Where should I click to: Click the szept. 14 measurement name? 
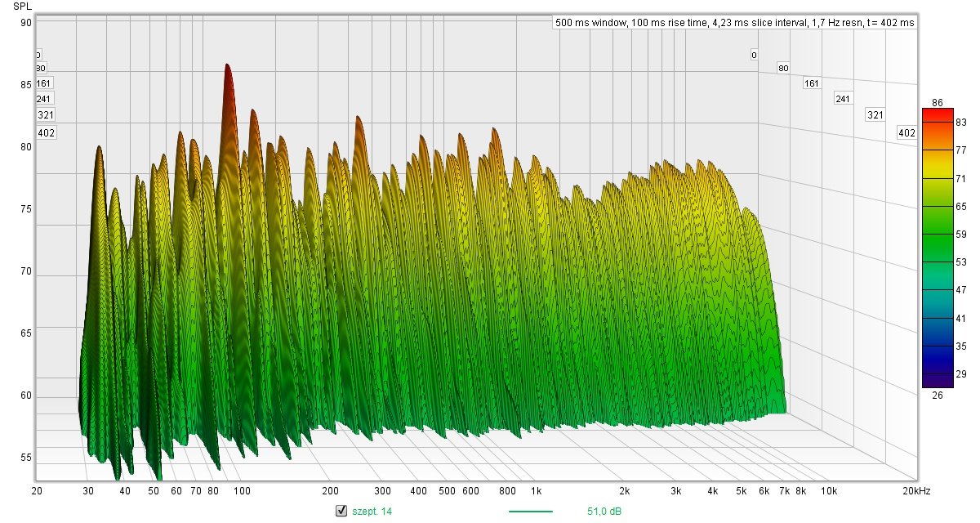click(x=372, y=512)
